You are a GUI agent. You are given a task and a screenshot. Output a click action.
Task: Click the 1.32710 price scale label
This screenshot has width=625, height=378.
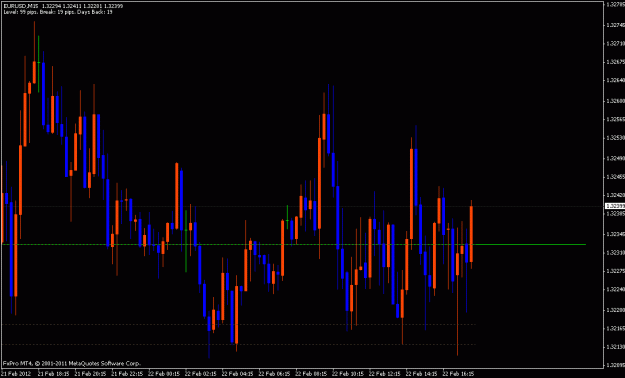click(615, 43)
